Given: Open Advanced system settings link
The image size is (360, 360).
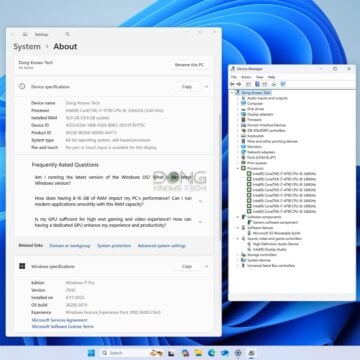Looking at the screenshot, I should click(x=162, y=246).
